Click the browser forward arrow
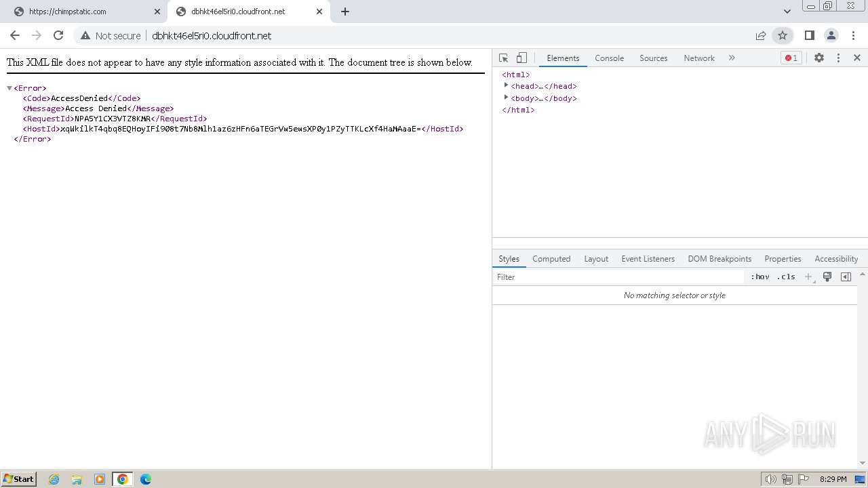The image size is (868, 488). coord(37,35)
